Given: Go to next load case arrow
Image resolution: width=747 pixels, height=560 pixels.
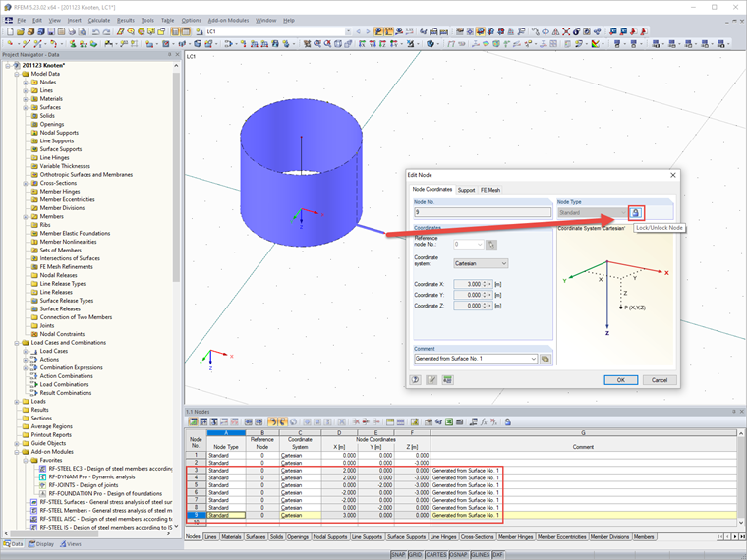Looking at the screenshot, I should [368, 31].
